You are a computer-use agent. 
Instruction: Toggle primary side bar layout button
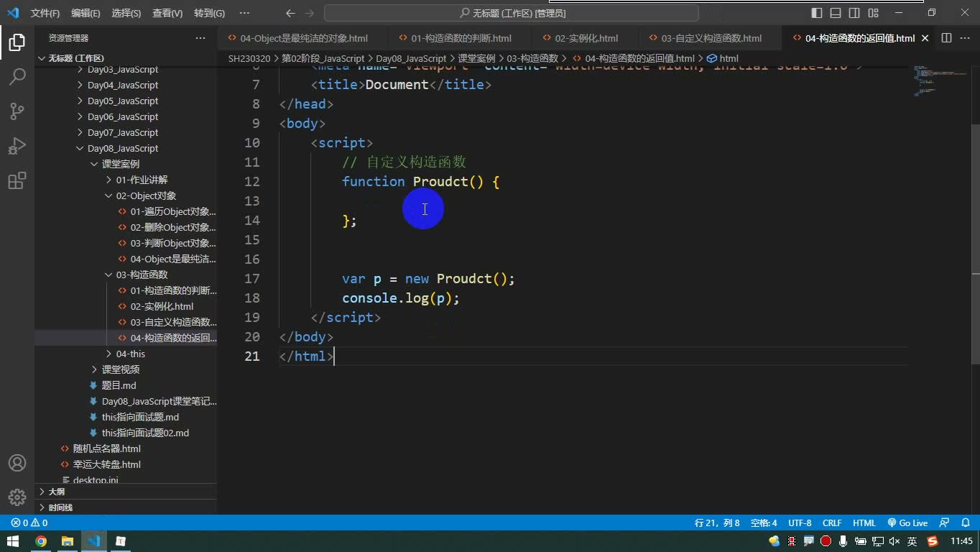pos(817,13)
